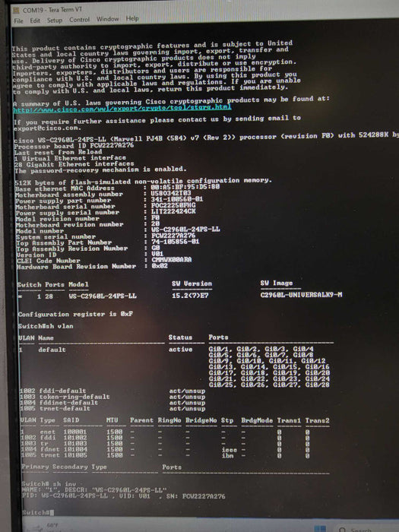The width and height of the screenshot is (399, 532).
Task: Click Hardware Board Revision value 0x02
Action: [x=160, y=266]
